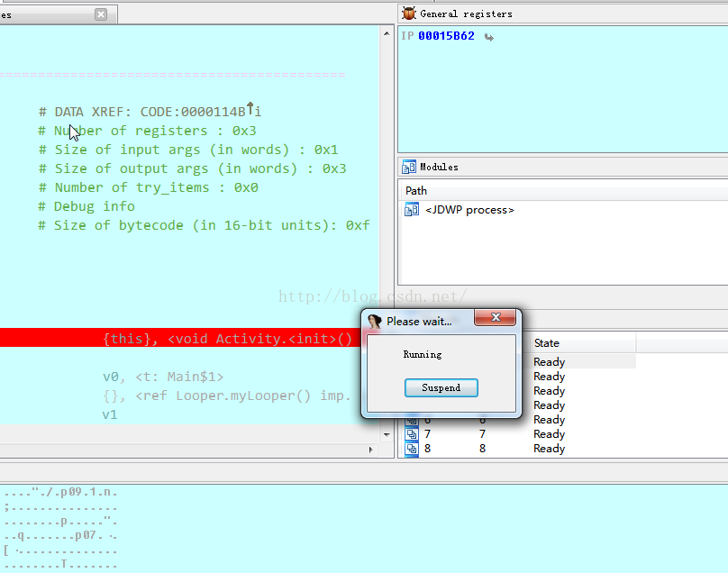The width and height of the screenshot is (728, 573).
Task: Select the <JDWP process> module entry
Action: tap(469, 210)
